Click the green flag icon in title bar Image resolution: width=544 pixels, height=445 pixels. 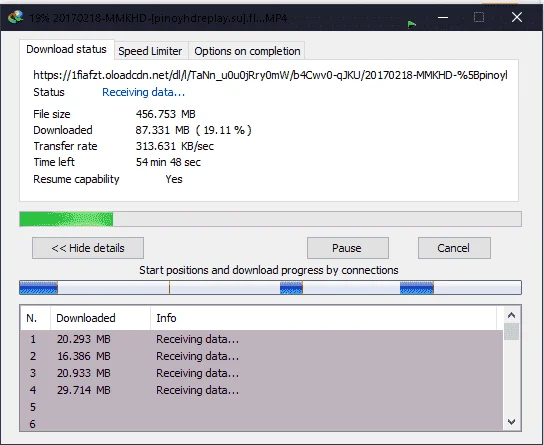click(x=412, y=24)
